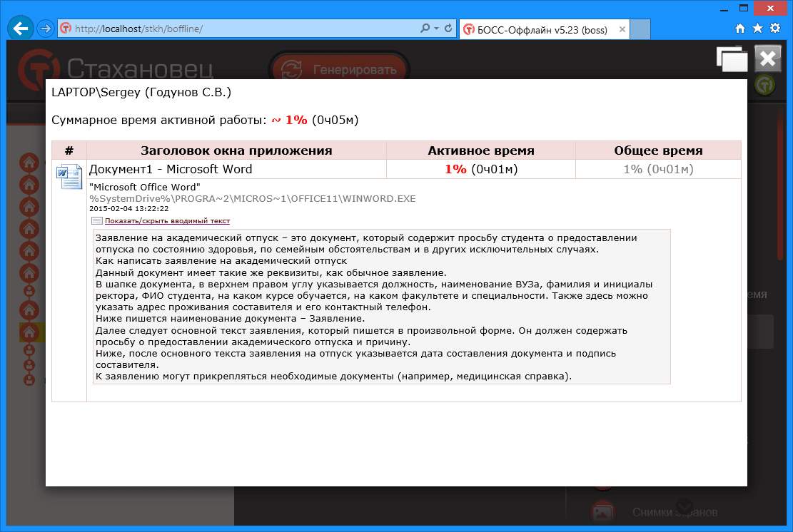
Task: Click the LAPTOP\Sergey (Годунов С.В.) heading
Action: tap(141, 93)
